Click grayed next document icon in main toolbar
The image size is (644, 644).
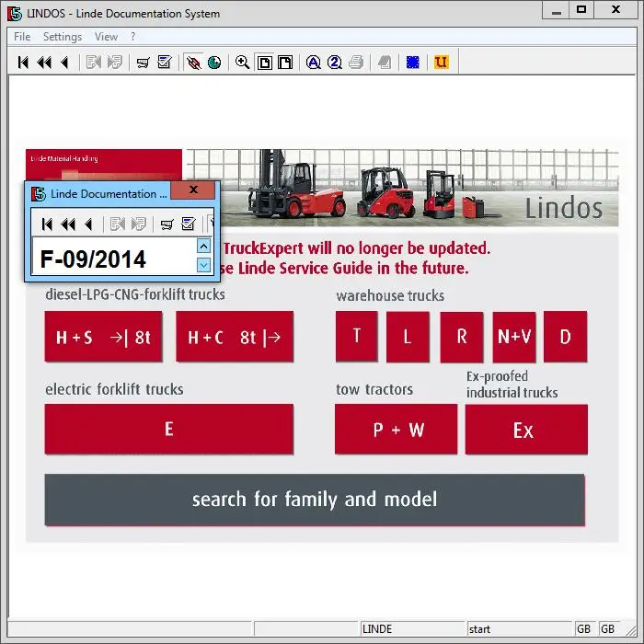(x=115, y=63)
